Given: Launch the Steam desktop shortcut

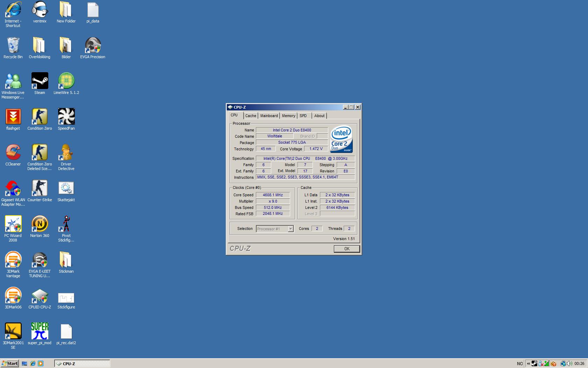Looking at the screenshot, I should [x=40, y=84].
